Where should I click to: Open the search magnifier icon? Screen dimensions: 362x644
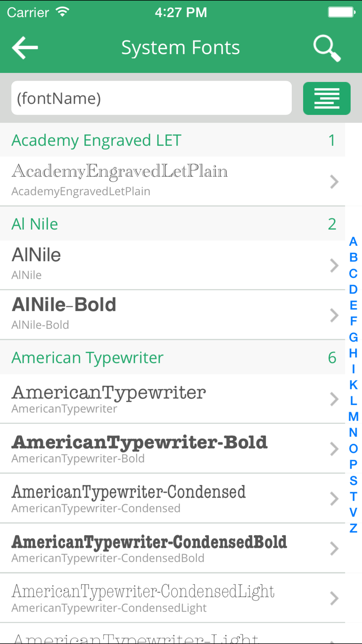[327, 48]
